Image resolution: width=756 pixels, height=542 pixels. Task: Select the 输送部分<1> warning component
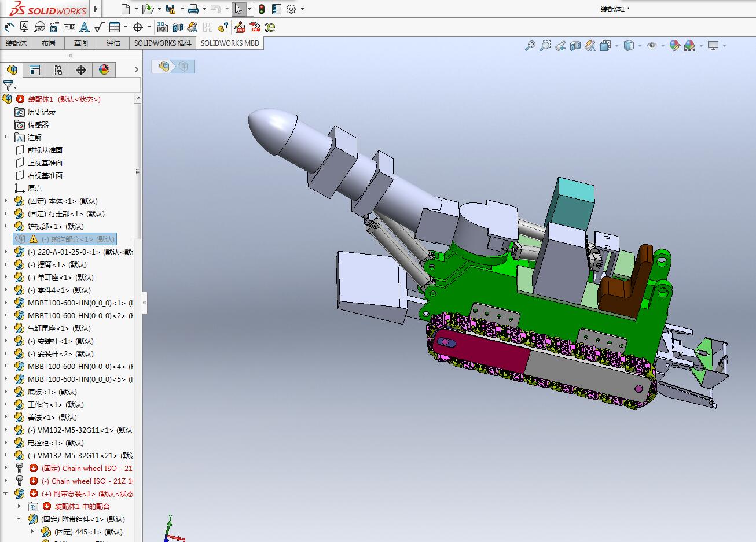point(65,239)
